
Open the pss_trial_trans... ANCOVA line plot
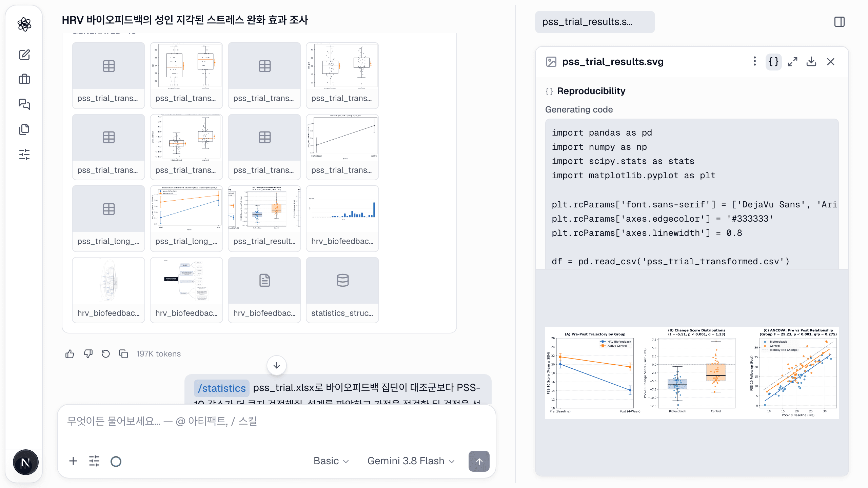pyautogui.click(x=342, y=147)
